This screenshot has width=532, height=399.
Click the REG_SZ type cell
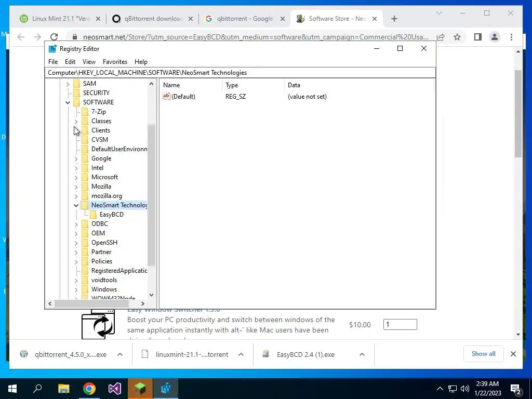pyautogui.click(x=235, y=97)
